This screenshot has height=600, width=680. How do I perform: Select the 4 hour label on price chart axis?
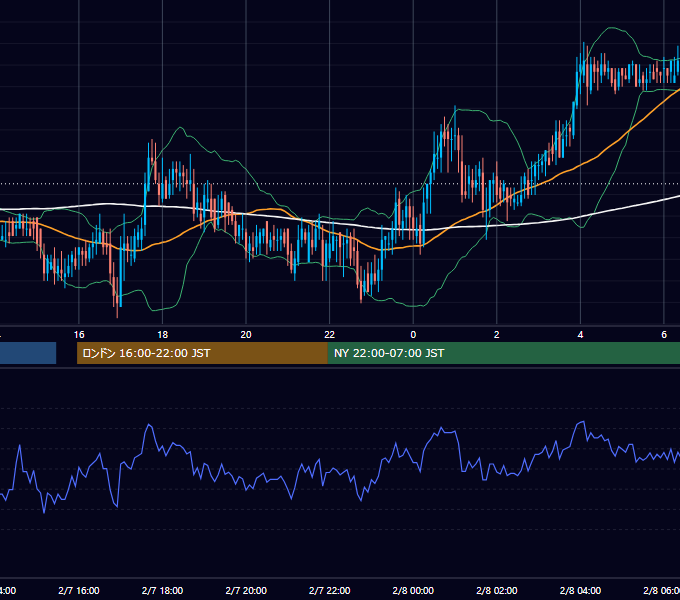point(580,335)
